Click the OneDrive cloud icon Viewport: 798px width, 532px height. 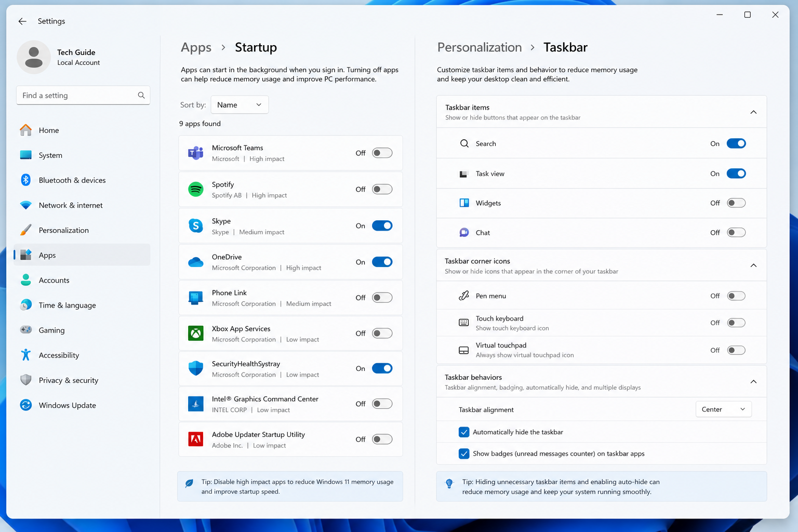click(x=196, y=262)
